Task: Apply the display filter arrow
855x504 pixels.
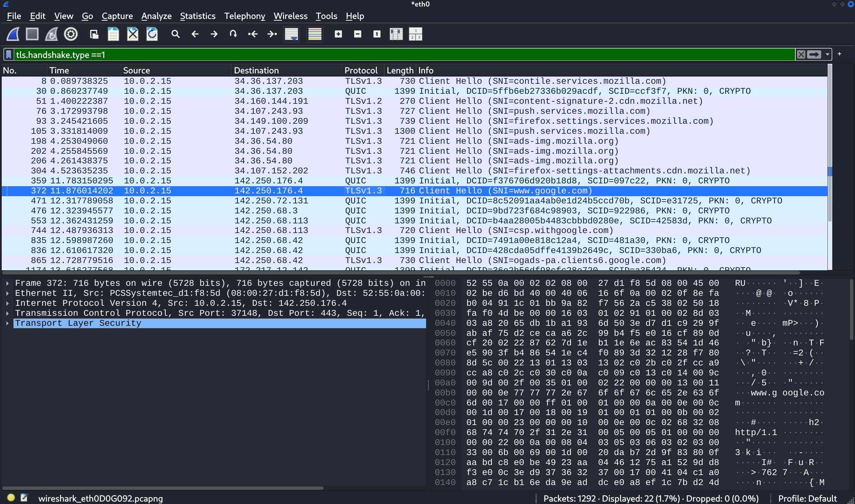Action: pos(814,54)
